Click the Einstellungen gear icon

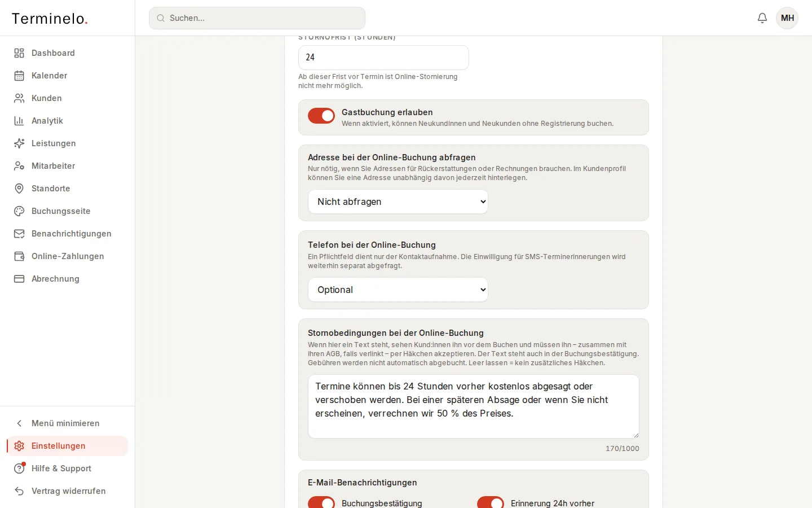click(19, 446)
